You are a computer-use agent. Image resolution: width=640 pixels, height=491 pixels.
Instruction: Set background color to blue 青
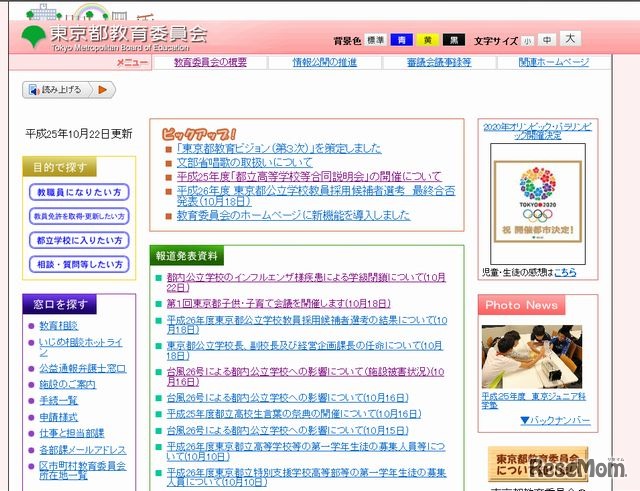[402, 40]
